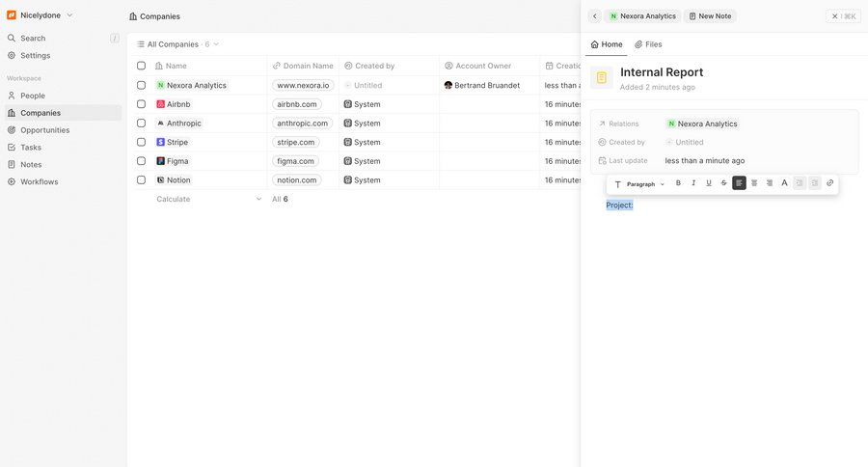Switch to the Home tab

click(607, 44)
